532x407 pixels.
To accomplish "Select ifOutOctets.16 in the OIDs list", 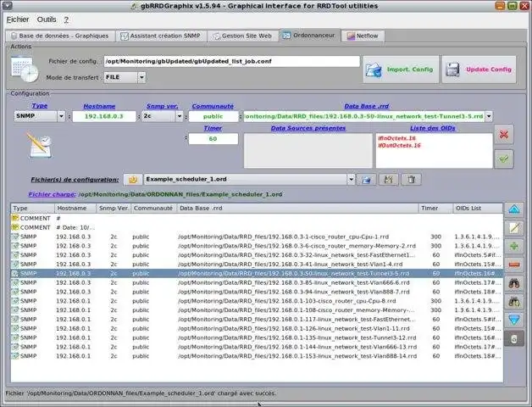I will click(399, 145).
